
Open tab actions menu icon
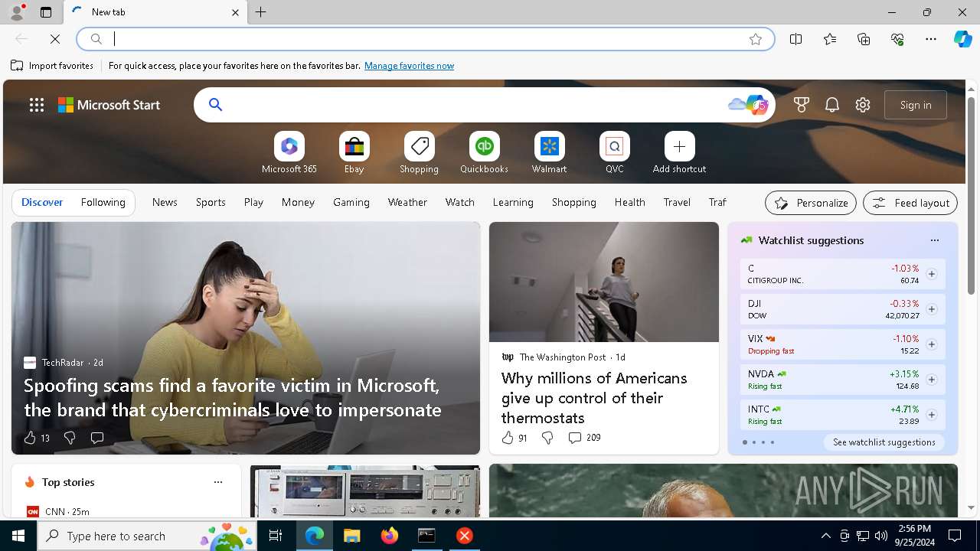(46, 12)
